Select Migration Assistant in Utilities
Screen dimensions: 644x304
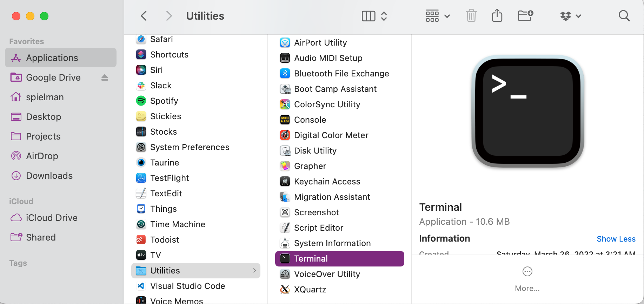point(340,197)
